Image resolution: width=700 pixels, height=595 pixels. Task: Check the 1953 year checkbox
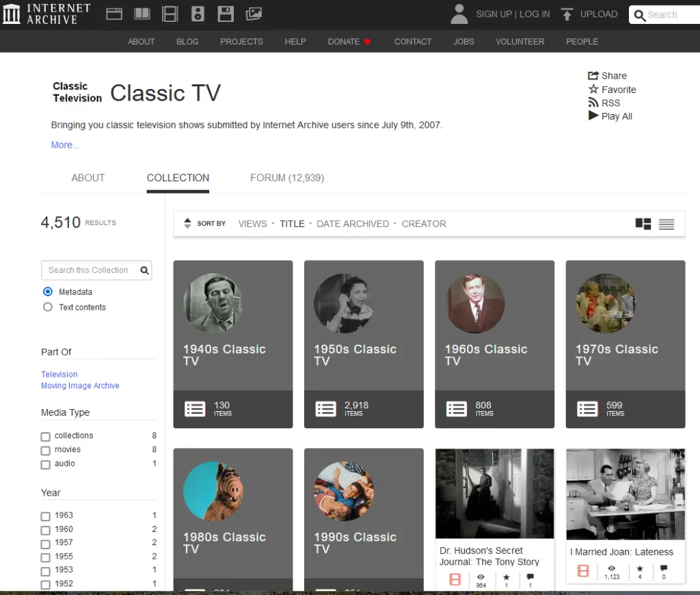click(x=46, y=571)
